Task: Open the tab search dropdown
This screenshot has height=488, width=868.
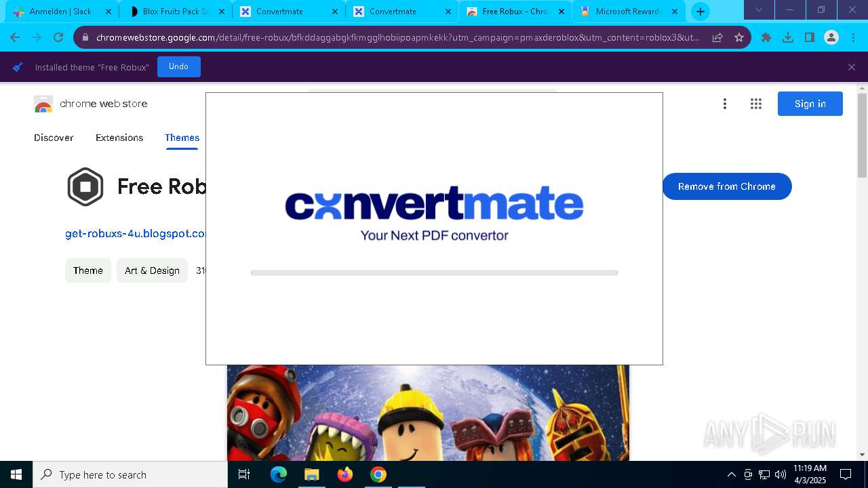Action: pyautogui.click(x=759, y=9)
